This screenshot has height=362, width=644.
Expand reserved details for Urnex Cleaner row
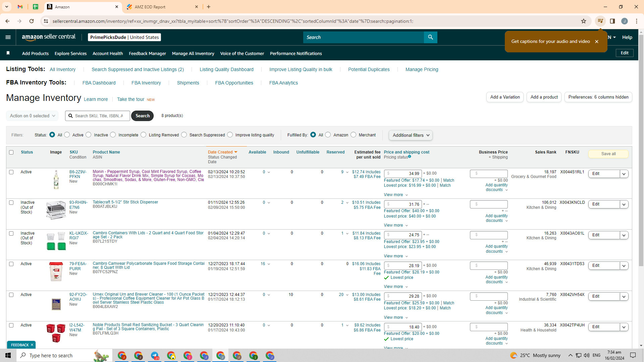tap(347, 295)
